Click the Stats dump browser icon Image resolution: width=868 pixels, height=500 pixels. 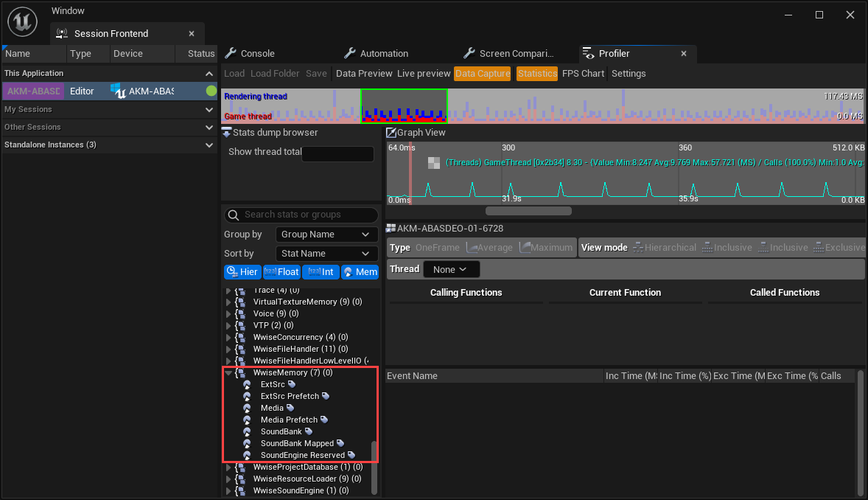pos(227,133)
